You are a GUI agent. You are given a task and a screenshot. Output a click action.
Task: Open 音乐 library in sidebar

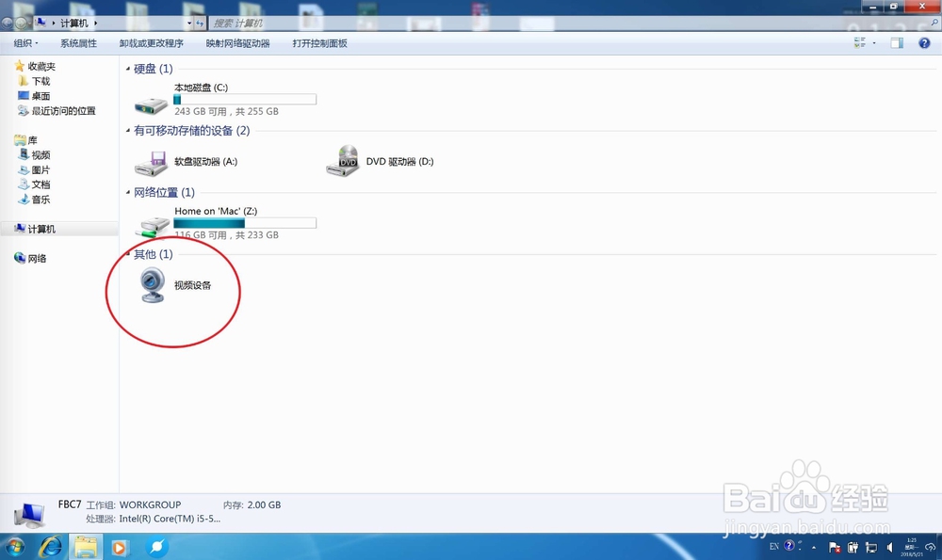(x=34, y=200)
